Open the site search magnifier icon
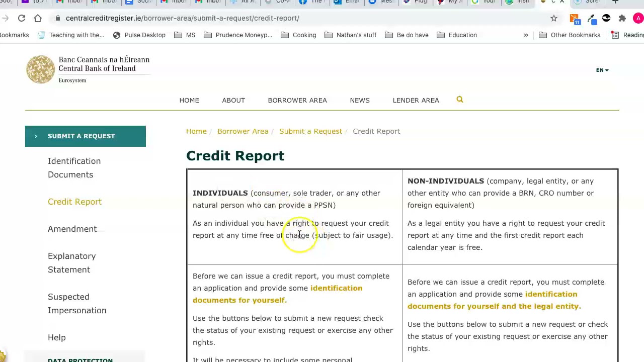 (x=460, y=100)
